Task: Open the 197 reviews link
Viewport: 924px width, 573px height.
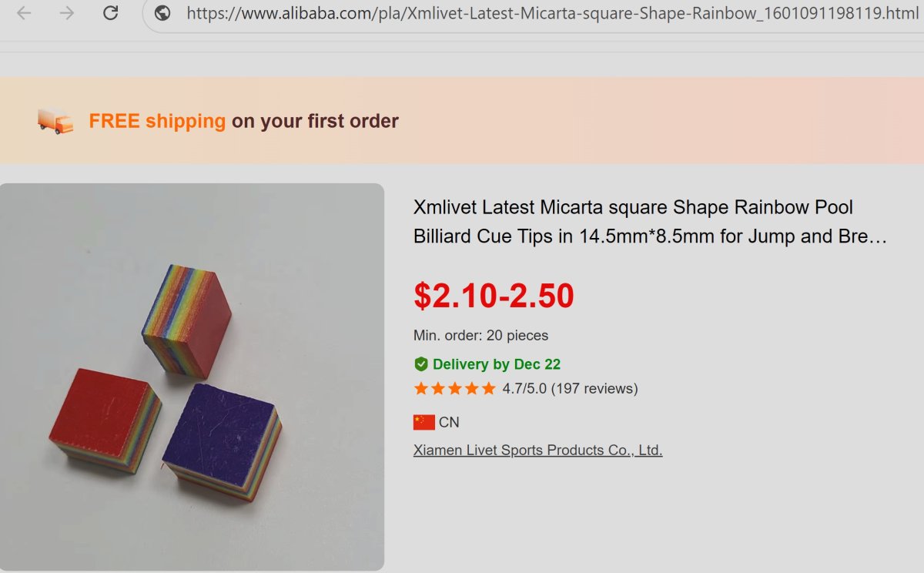Action: click(x=594, y=389)
